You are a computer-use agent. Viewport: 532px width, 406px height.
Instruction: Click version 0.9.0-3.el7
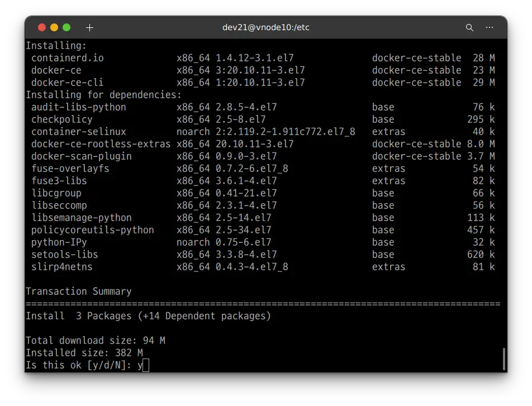point(246,156)
